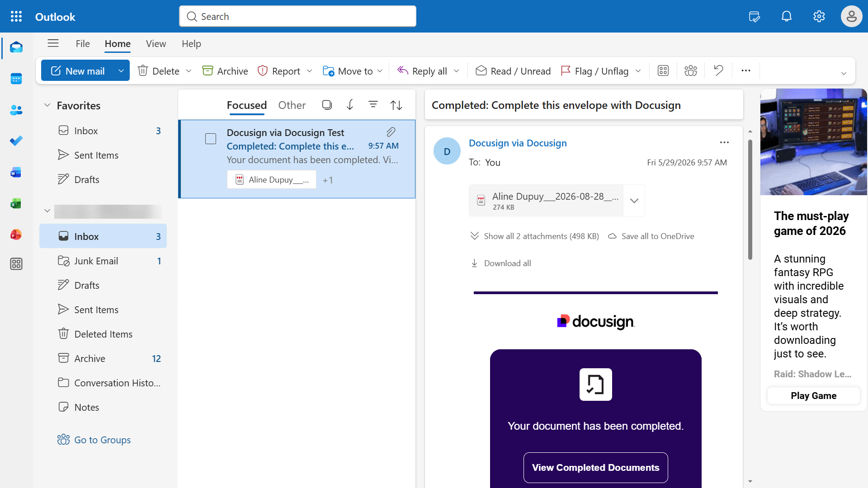Expand the Flag options dropdown
Image resolution: width=868 pixels, height=488 pixels.
pyautogui.click(x=638, y=71)
